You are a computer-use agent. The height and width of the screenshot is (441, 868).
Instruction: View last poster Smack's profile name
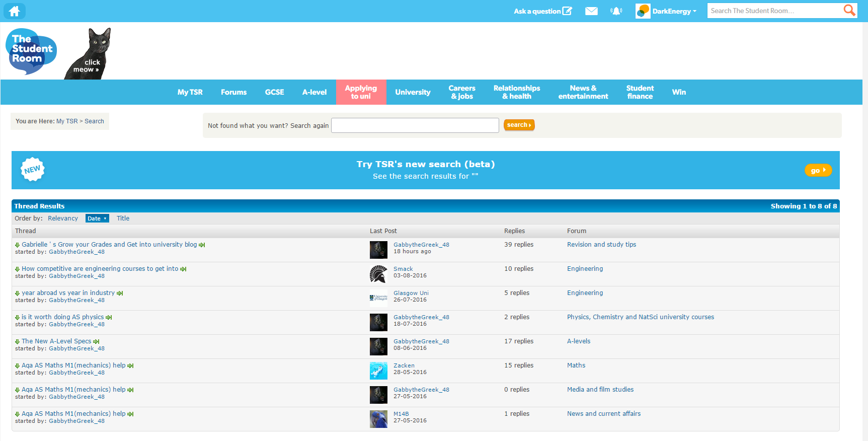pos(403,269)
